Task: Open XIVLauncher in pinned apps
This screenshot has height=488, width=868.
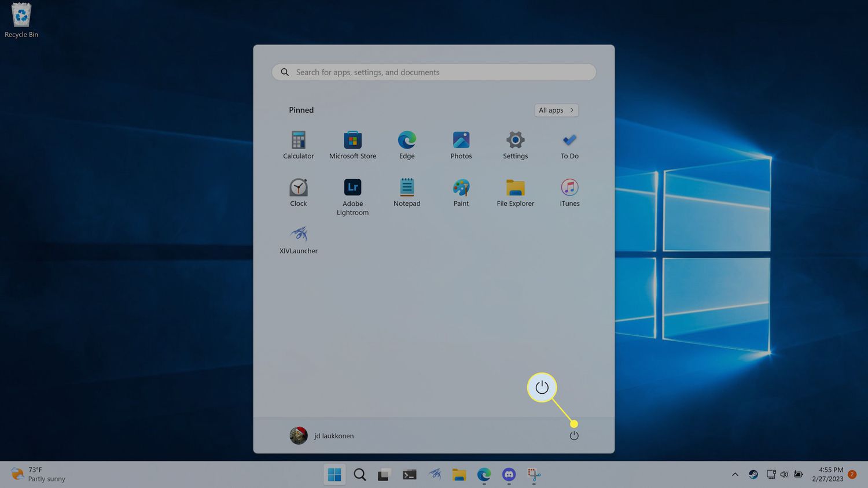Action: click(299, 239)
